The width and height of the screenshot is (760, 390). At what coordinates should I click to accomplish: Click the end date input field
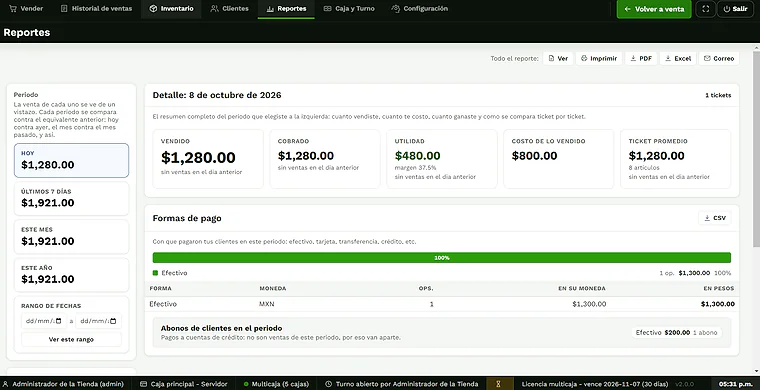pos(98,321)
